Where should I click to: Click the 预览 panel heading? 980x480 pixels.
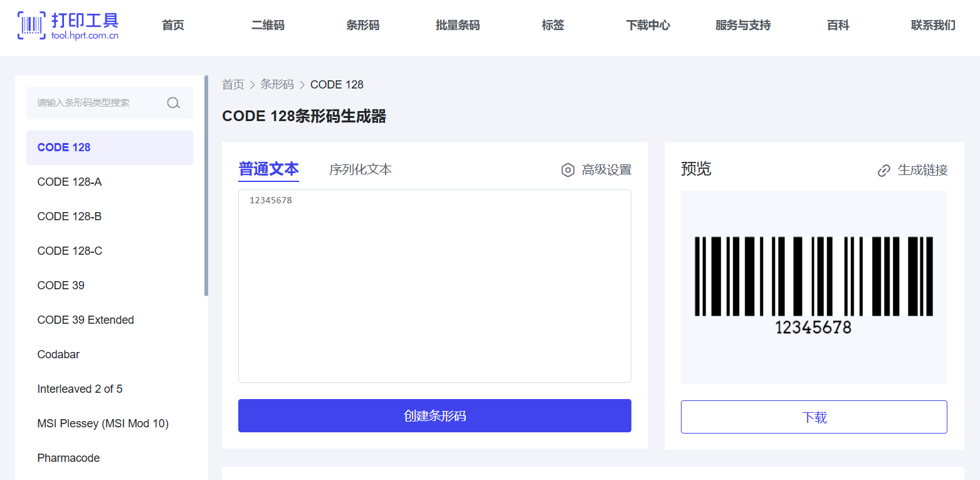696,169
